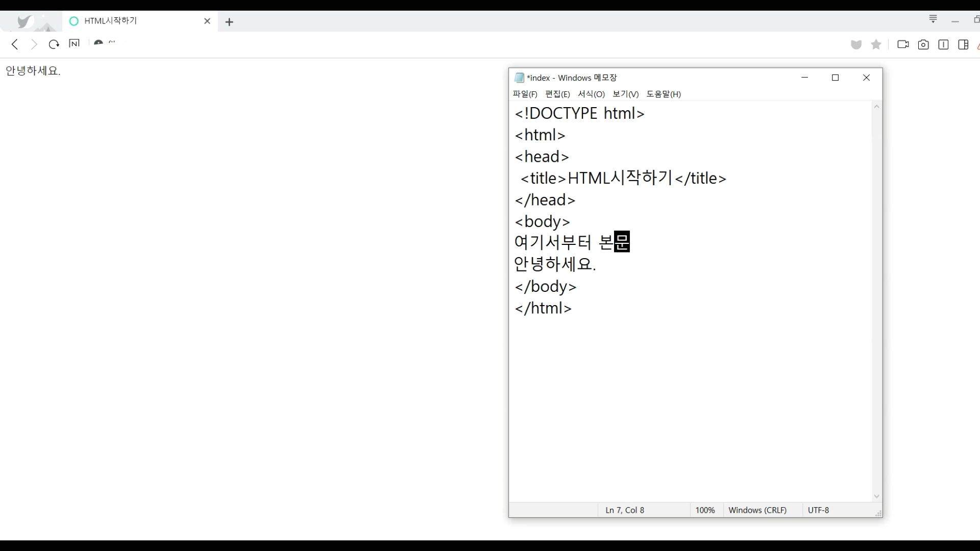Maximize the Notepad index window
The width and height of the screenshot is (980, 551).
point(835,78)
